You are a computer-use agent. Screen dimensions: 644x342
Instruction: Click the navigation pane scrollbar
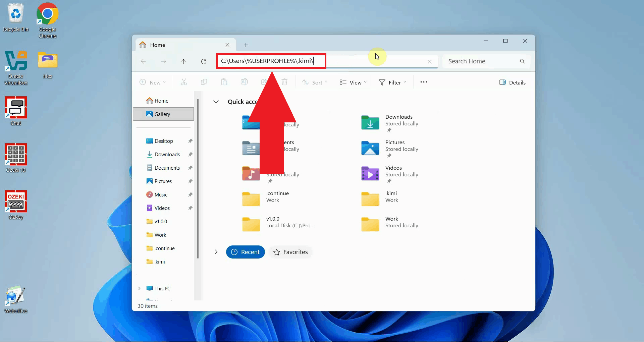coord(198,179)
